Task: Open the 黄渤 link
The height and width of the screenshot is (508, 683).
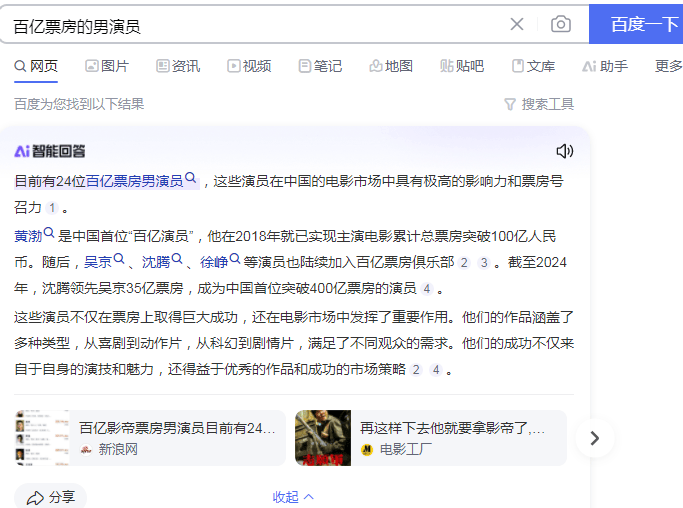Action: [x=28, y=236]
